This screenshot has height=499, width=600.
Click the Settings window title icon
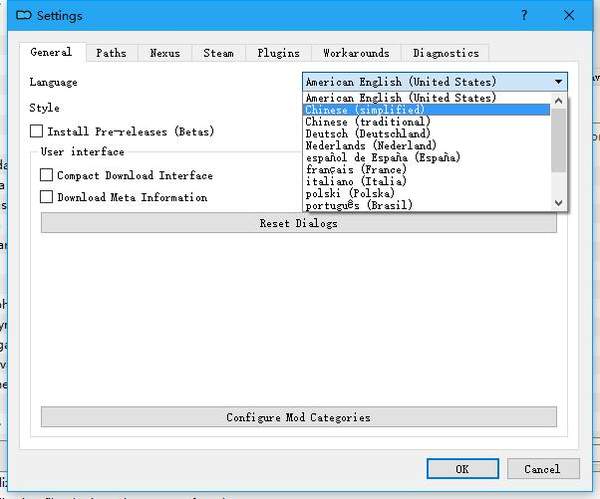(24, 16)
